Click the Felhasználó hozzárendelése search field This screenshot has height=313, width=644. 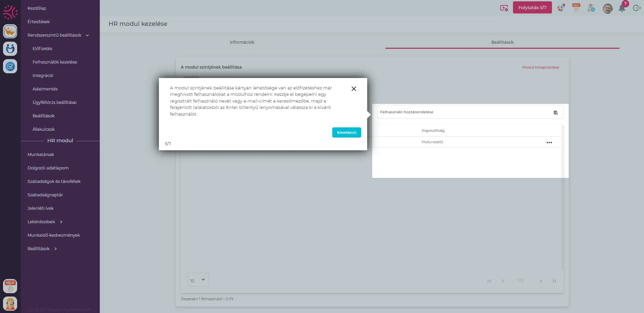click(x=464, y=112)
